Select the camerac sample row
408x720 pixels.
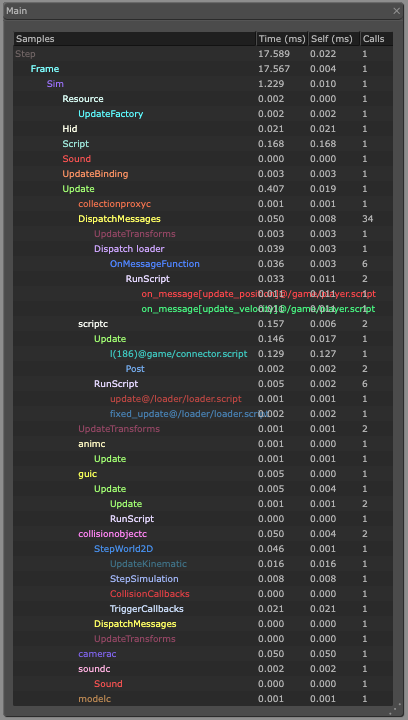click(203, 654)
